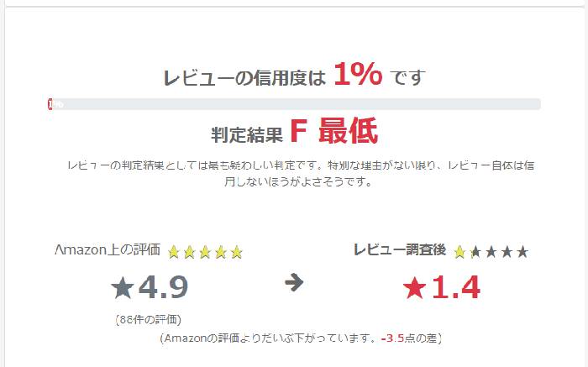Click the 判定結果 heading text
Image resolution: width=588 pixels, height=367 pixels.
(247, 134)
